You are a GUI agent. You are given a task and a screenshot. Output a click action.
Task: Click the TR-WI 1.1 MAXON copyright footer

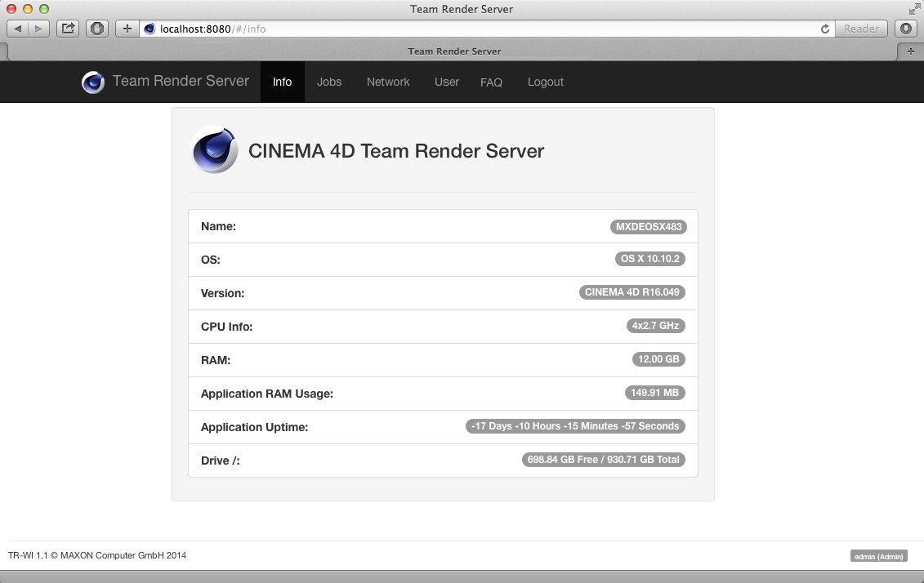(97, 555)
